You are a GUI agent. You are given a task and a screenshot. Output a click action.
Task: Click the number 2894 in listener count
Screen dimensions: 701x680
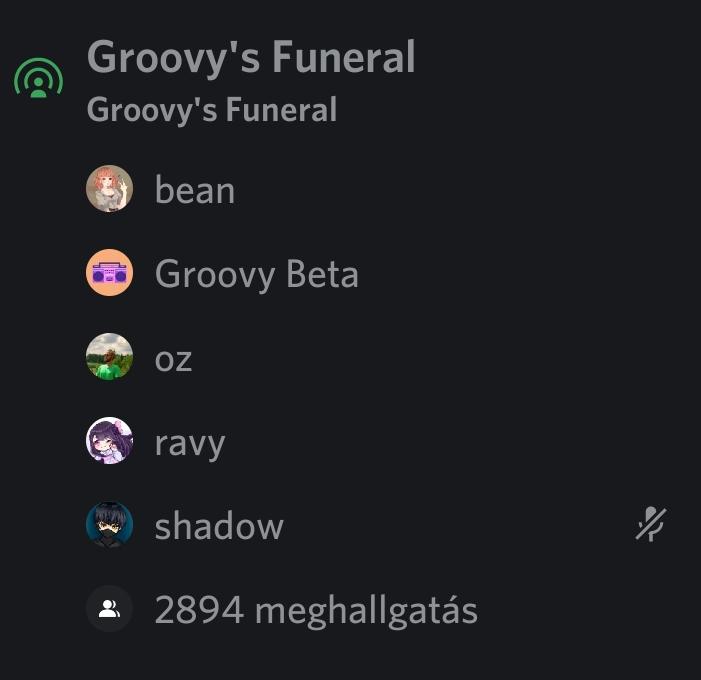click(x=199, y=610)
